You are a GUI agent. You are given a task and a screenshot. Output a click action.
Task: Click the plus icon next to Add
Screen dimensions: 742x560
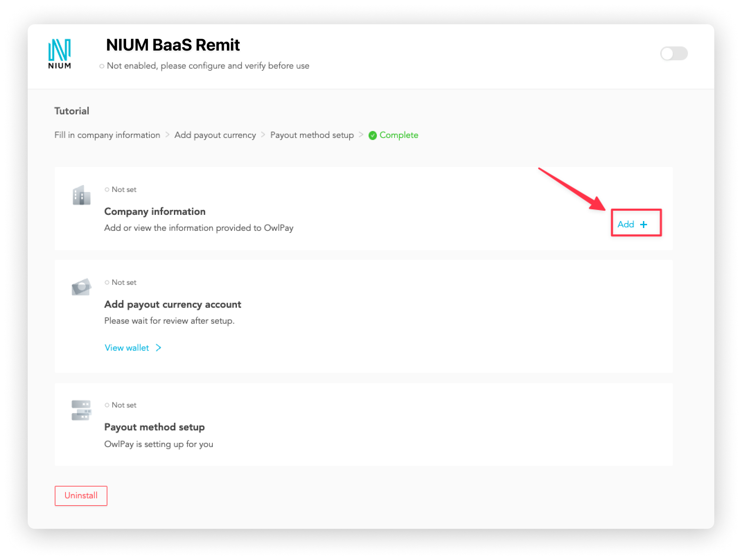(644, 225)
